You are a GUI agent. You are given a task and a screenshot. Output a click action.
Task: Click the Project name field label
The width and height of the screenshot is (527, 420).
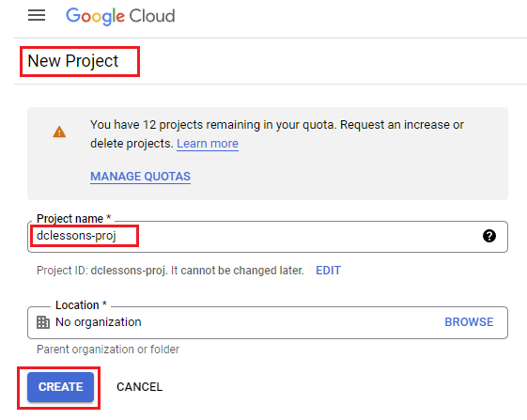(73, 219)
